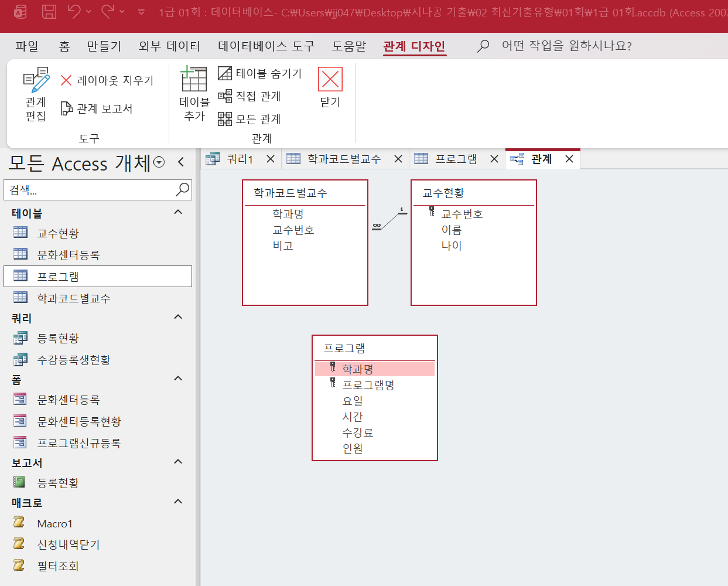Click the navigation pane search box
Screen dimensions: 728x586
pos(91,190)
